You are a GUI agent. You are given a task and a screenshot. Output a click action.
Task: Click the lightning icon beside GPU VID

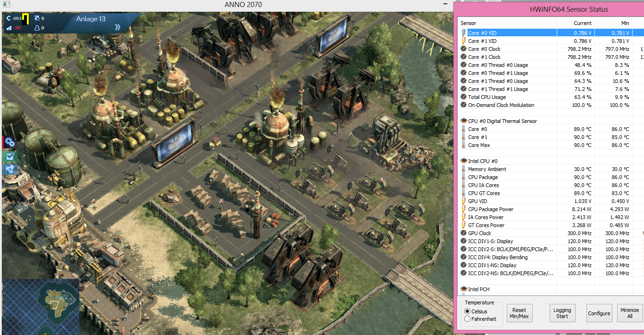coord(463,201)
